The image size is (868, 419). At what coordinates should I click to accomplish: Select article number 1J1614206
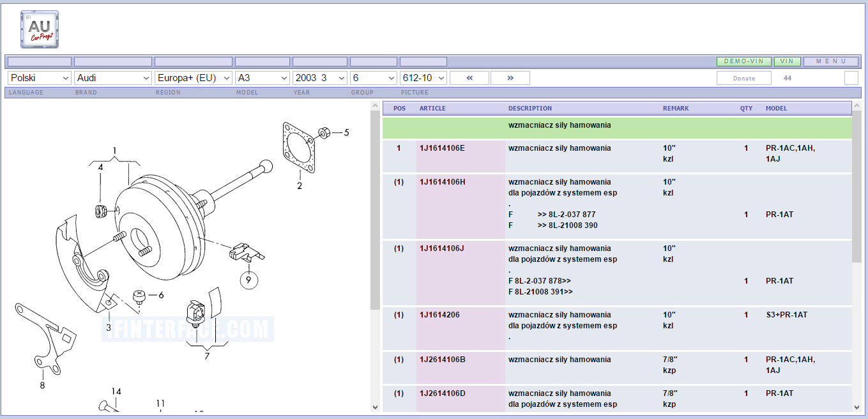tap(439, 315)
